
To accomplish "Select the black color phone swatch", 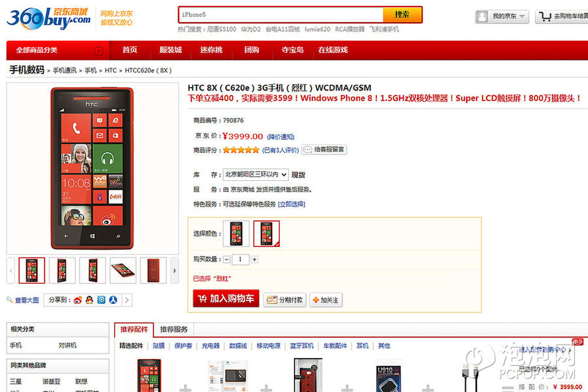I will pyautogui.click(x=236, y=233).
